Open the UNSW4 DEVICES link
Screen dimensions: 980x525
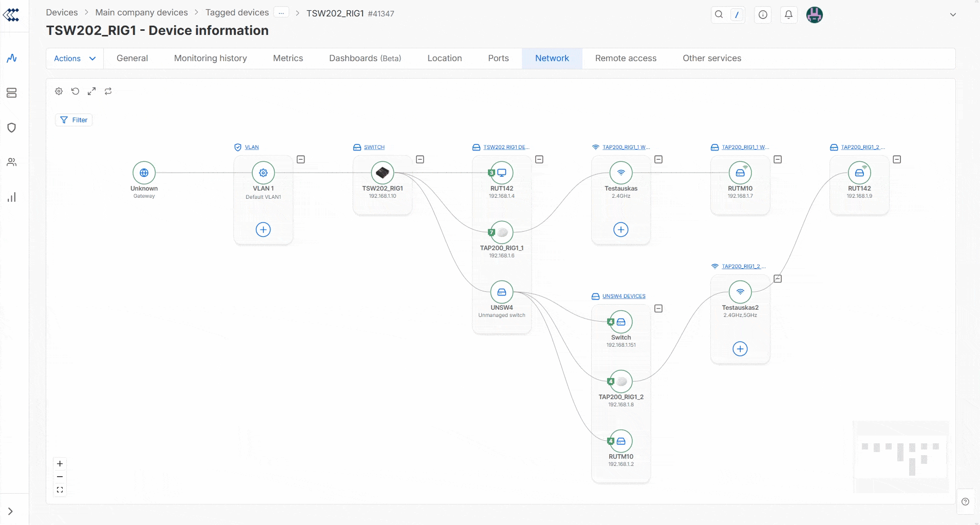(624, 296)
